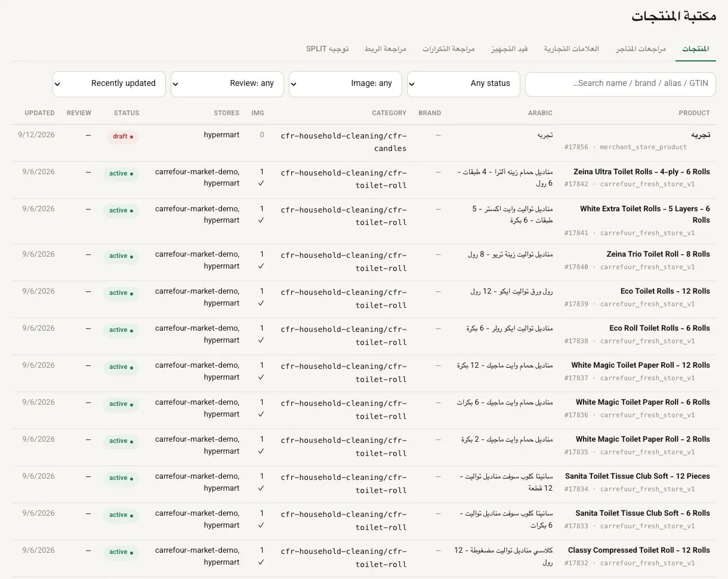This screenshot has height=579, width=728.
Task: Open product Eco Roll Toilet Rolls - 6 Rolls
Action: coord(660,328)
